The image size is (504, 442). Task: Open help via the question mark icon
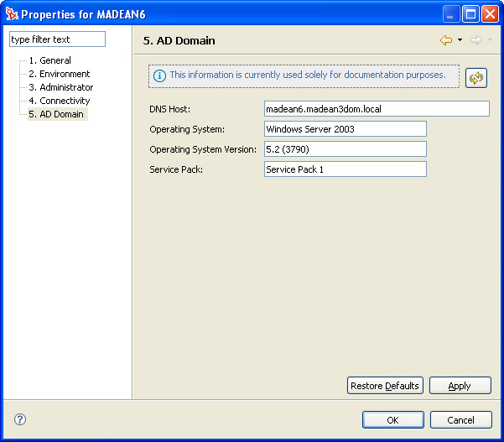pyautogui.click(x=20, y=419)
